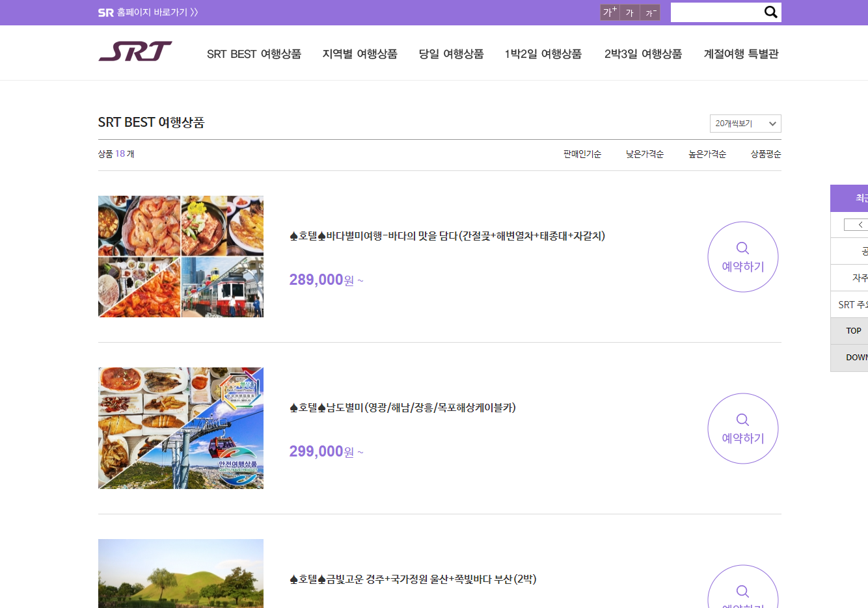Click the SRT logo
The width and height of the screenshot is (868, 608).
(135, 51)
